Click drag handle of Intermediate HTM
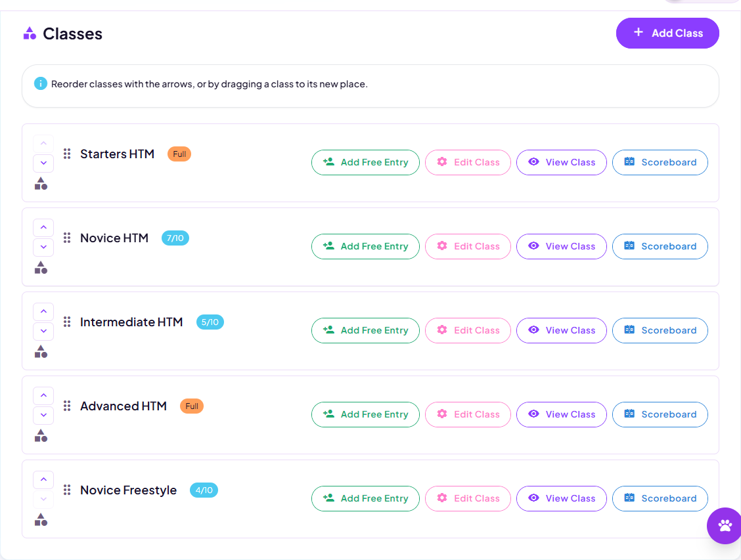This screenshot has height=560, width=741. click(x=67, y=322)
